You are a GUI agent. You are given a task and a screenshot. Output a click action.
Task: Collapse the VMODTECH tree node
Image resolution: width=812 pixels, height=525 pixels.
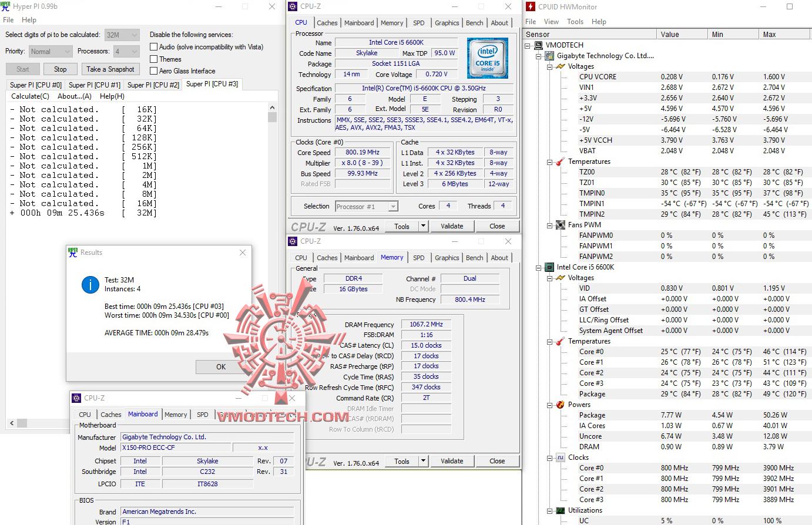tap(528, 45)
